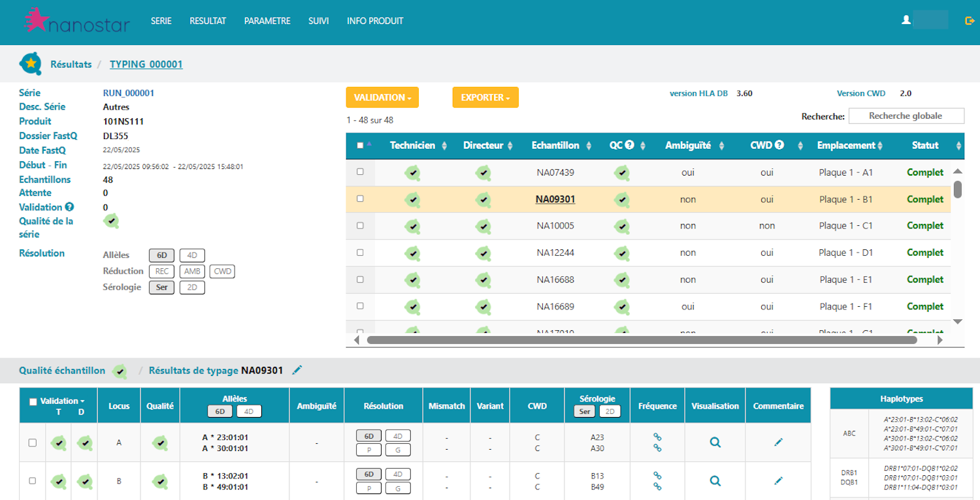The width and height of the screenshot is (980, 500).
Task: Click the Qualité échantillon check icon
Action: (120, 371)
